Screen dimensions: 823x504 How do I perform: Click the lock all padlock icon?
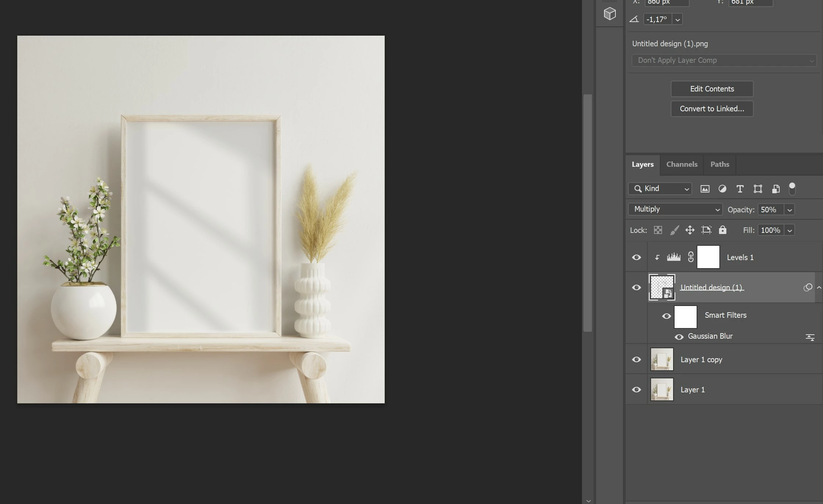pos(722,230)
